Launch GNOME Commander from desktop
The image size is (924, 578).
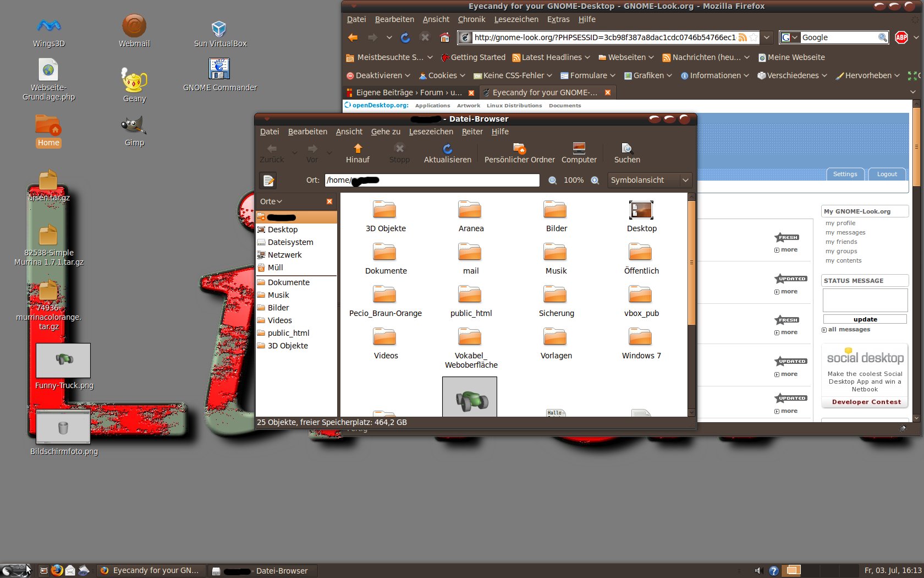pyautogui.click(x=219, y=74)
